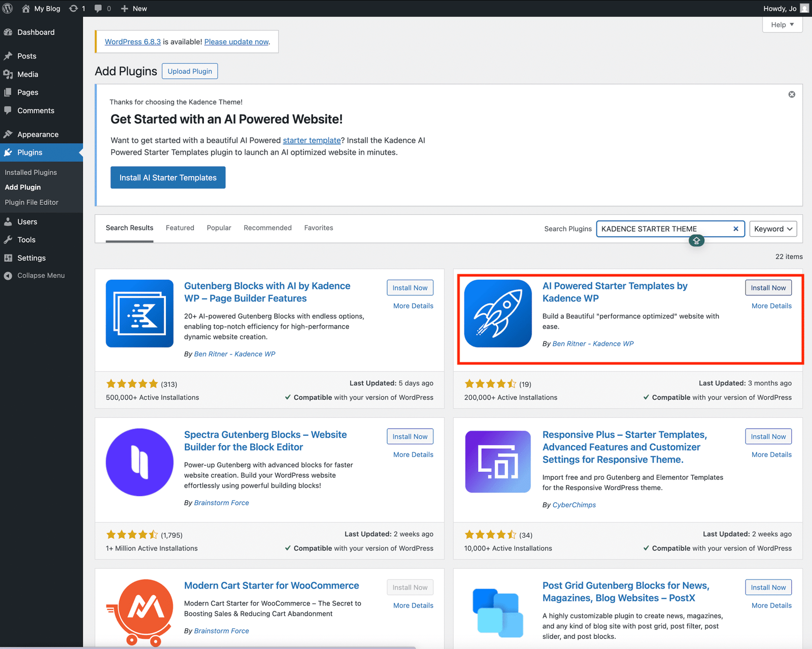Click the user avatar next to Howdy, Jo

coord(804,8)
